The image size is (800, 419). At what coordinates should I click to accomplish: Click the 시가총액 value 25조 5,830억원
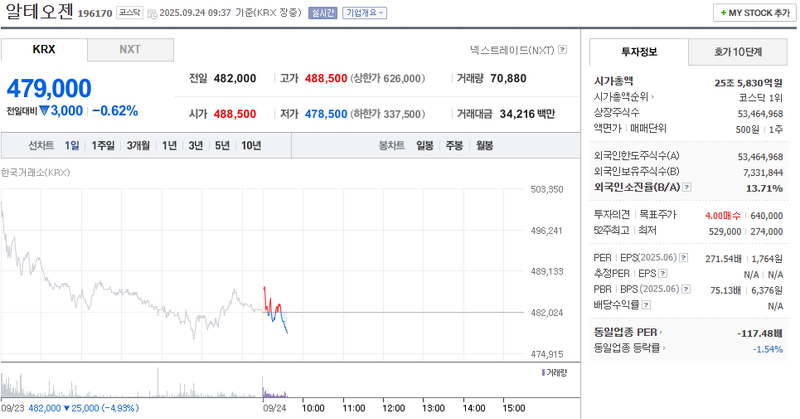tap(748, 83)
